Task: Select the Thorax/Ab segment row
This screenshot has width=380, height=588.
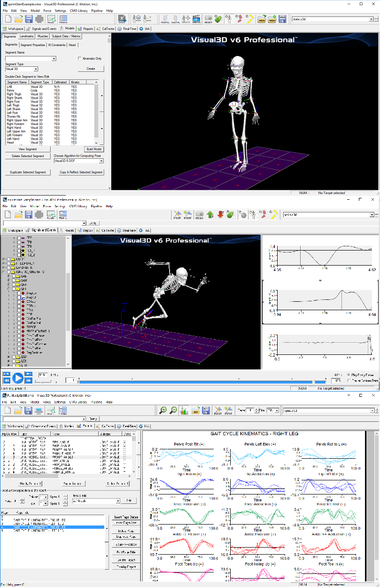Action: [49, 117]
